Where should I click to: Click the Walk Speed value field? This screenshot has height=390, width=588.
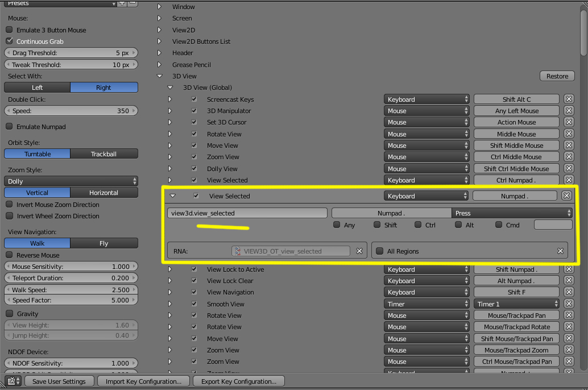click(x=71, y=289)
